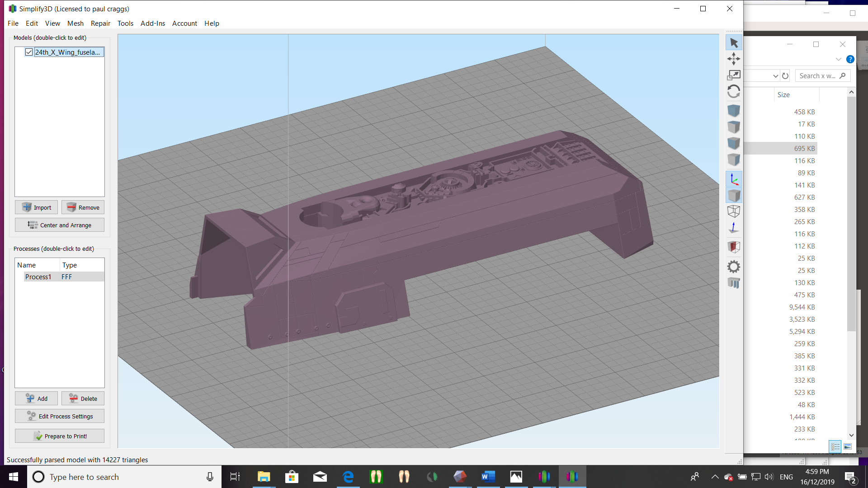Click Edit Process Settings button

(60, 416)
